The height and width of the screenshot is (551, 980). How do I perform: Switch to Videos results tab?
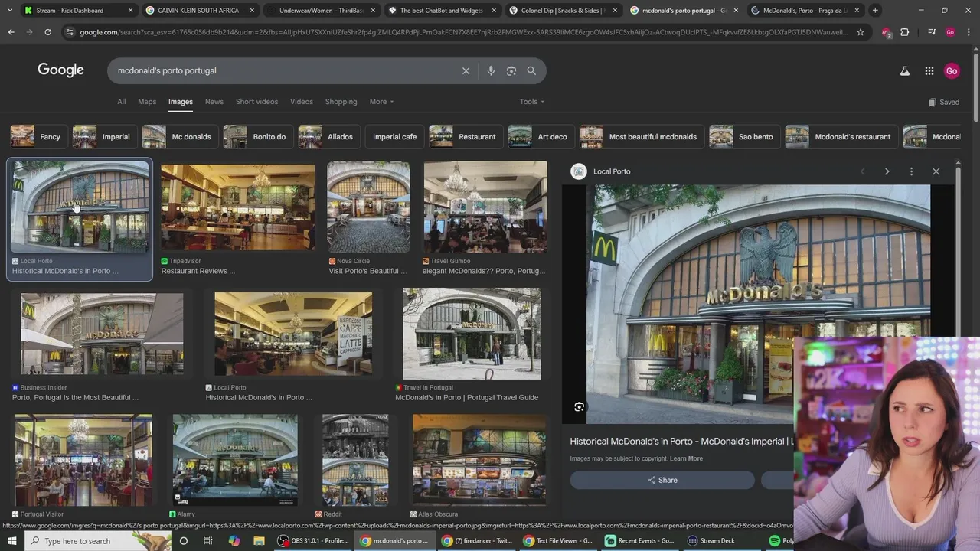[302, 102]
